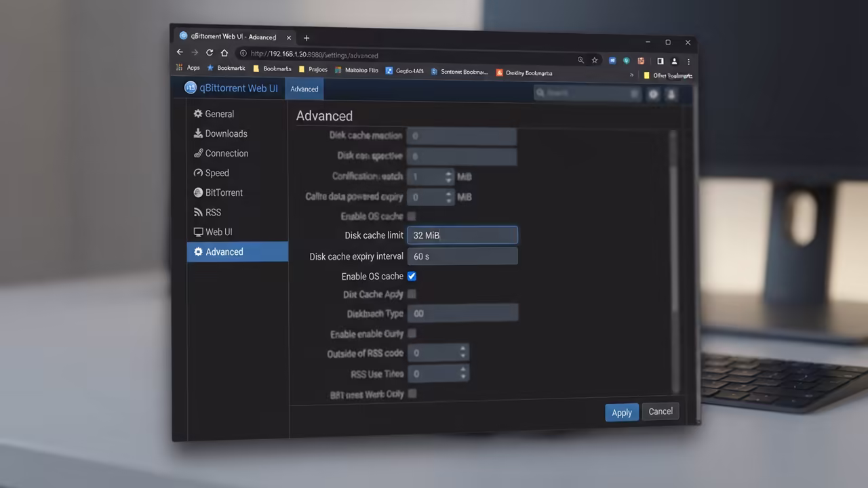Reload the page with the refresh icon
868x488 pixels.
[x=210, y=53]
